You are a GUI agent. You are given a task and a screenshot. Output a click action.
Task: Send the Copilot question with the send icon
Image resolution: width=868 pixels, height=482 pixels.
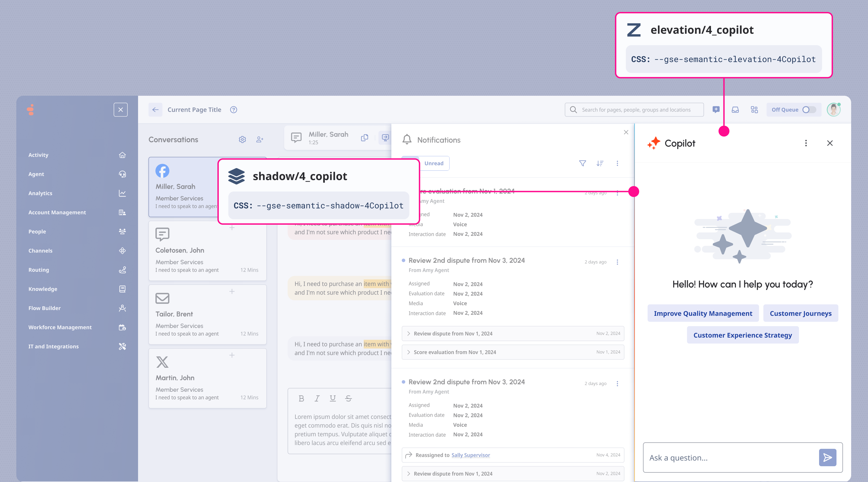pos(828,457)
